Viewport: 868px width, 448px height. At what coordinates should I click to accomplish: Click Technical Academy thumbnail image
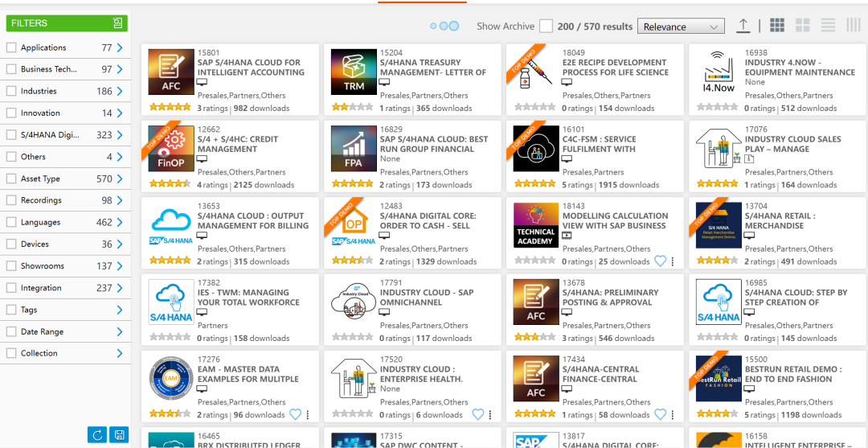tap(536, 225)
